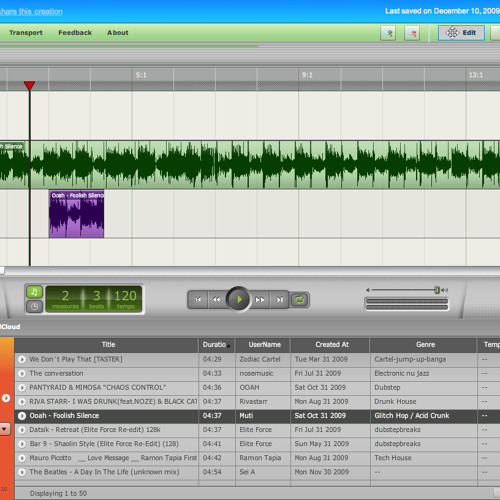Skip to start of the track
Screen dimensions: 500x500
[x=198, y=300]
